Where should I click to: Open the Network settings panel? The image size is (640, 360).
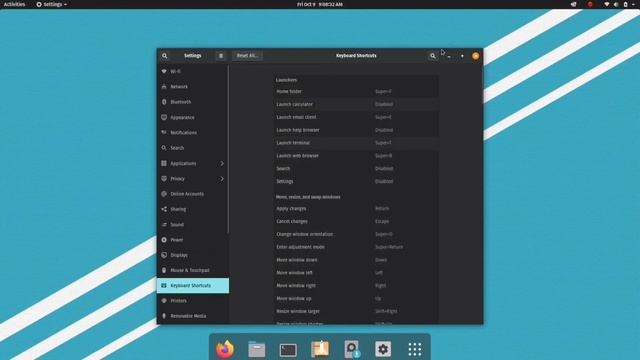pyautogui.click(x=193, y=87)
